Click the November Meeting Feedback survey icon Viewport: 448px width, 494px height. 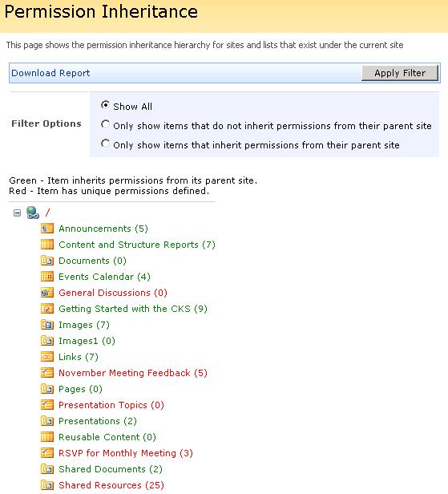[x=47, y=373]
